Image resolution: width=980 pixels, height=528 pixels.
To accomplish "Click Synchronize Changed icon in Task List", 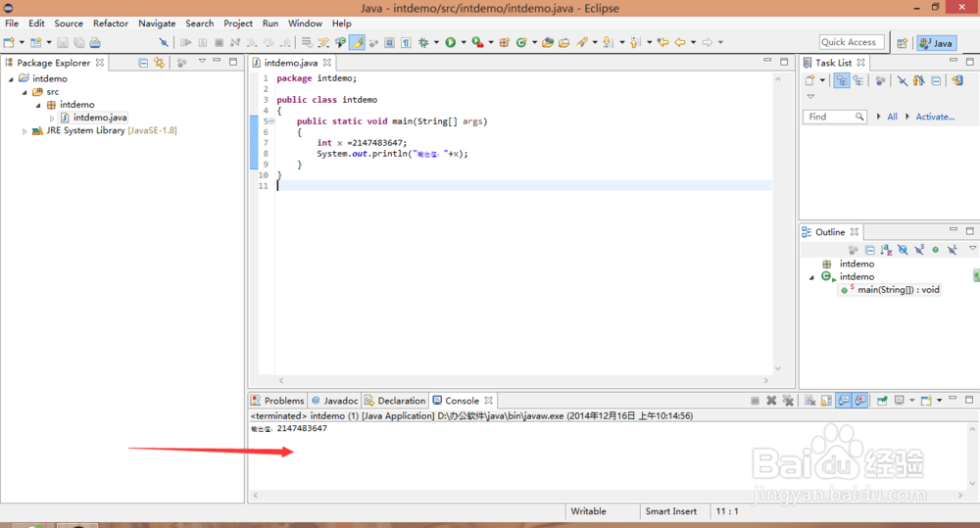I will tap(957, 80).
